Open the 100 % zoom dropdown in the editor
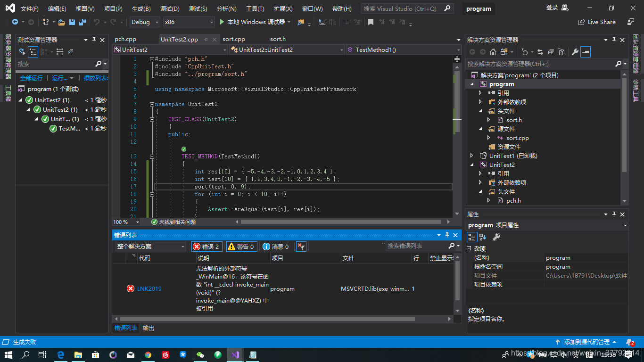Viewport: 644px width, 362px height. click(126, 222)
